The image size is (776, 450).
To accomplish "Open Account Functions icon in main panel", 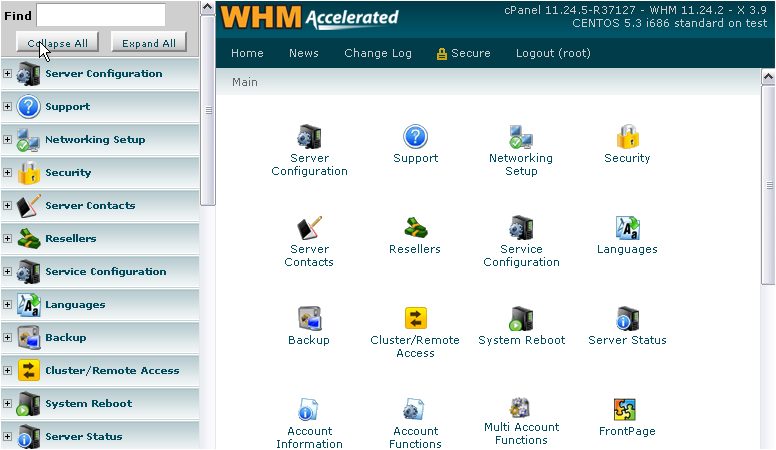I will click(x=413, y=409).
